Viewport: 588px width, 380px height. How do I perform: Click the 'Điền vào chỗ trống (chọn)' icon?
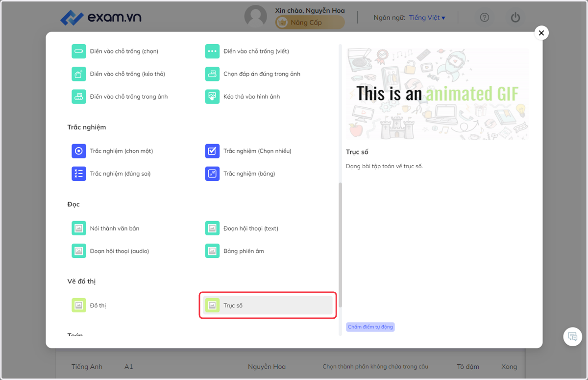tap(79, 51)
